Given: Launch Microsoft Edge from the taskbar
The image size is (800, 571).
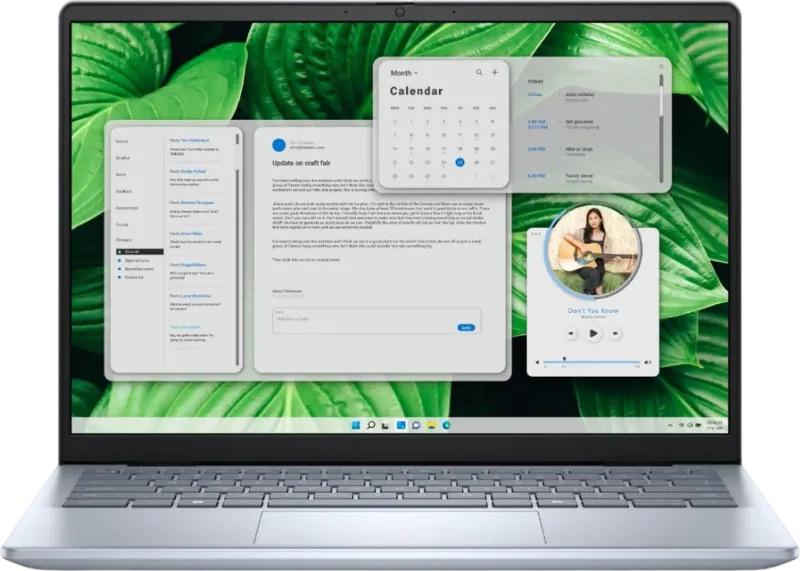Looking at the screenshot, I should [446, 425].
